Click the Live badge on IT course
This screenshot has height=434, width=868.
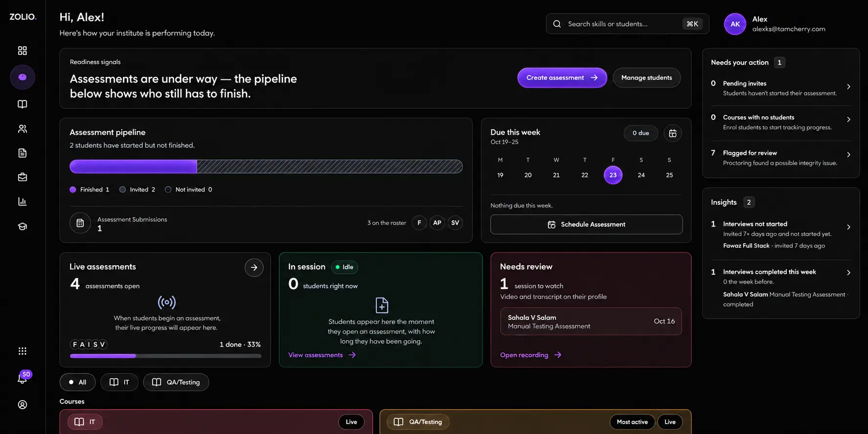click(351, 422)
